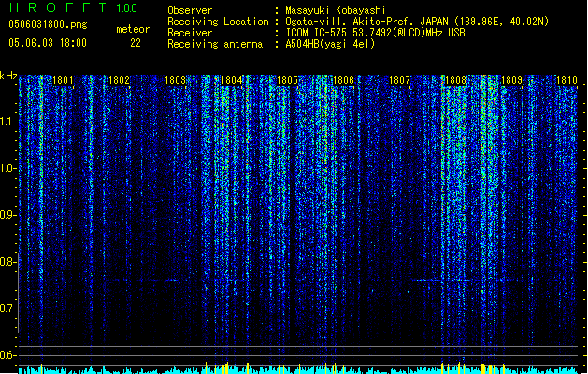The height and width of the screenshot is (374, 588).
Task: Select the meteor count value 22
Action: coord(136,43)
